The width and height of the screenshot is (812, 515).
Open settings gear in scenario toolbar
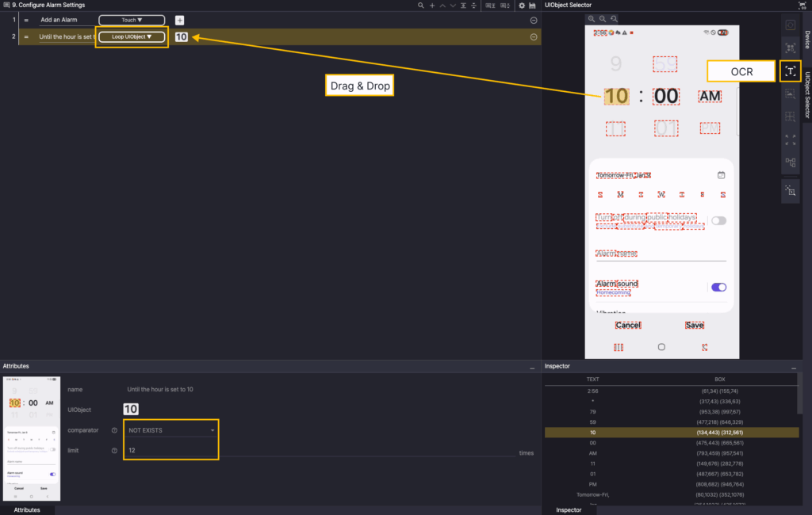(521, 6)
